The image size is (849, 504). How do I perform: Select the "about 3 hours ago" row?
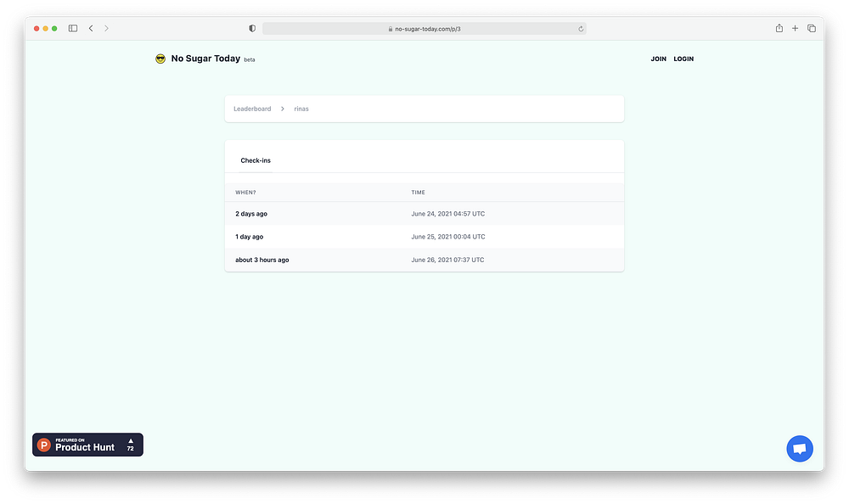(x=424, y=260)
